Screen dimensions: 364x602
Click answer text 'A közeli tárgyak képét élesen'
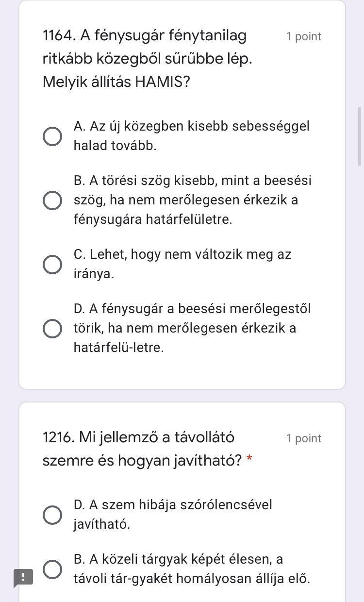tap(178, 560)
